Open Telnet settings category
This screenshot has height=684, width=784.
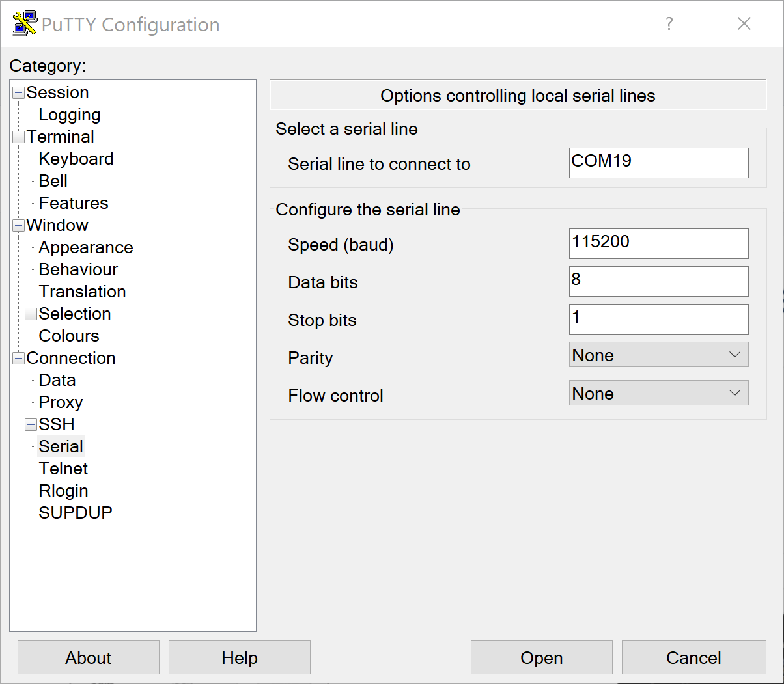click(x=63, y=469)
